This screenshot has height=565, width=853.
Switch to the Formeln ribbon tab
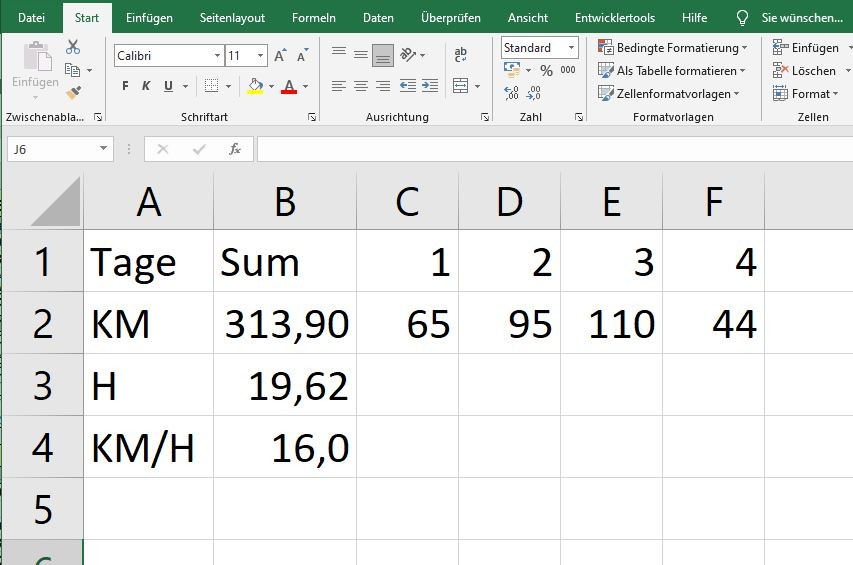pyautogui.click(x=313, y=18)
